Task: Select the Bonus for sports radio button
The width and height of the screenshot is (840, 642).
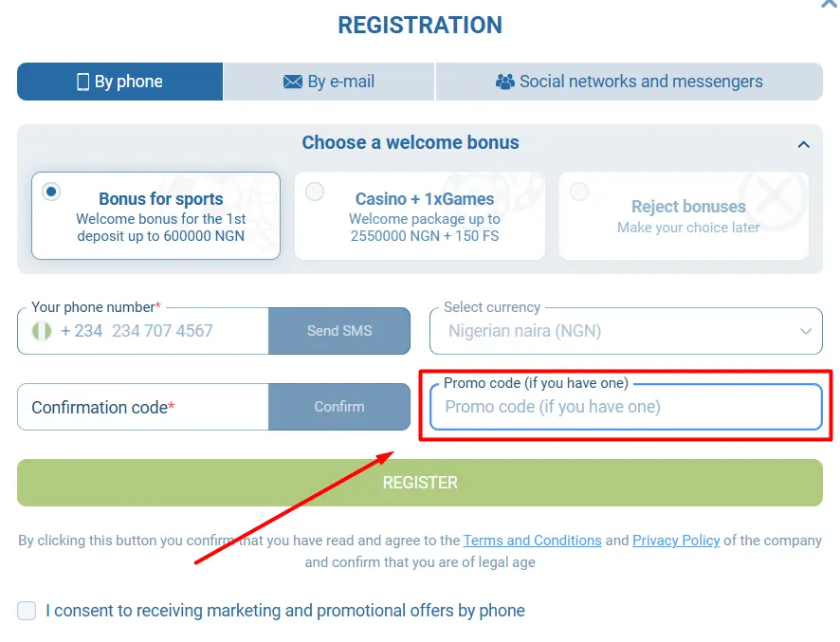Action: pyautogui.click(x=51, y=192)
